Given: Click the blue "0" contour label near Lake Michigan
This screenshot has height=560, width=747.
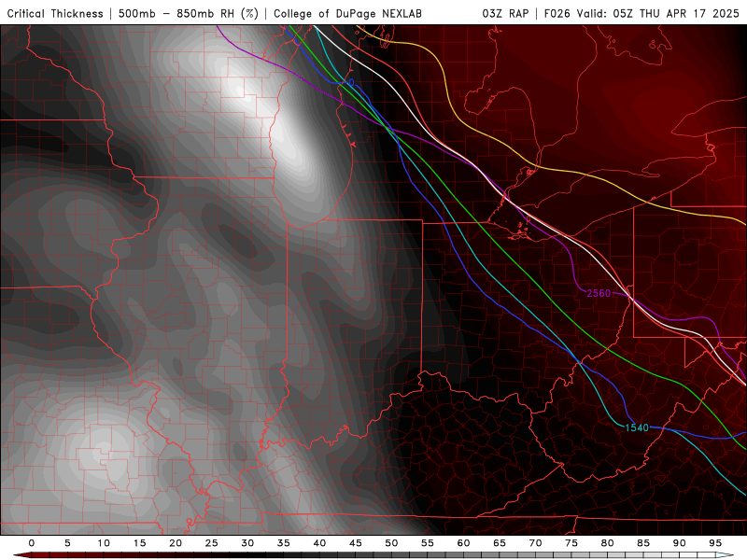Looking at the screenshot, I should (x=351, y=82).
